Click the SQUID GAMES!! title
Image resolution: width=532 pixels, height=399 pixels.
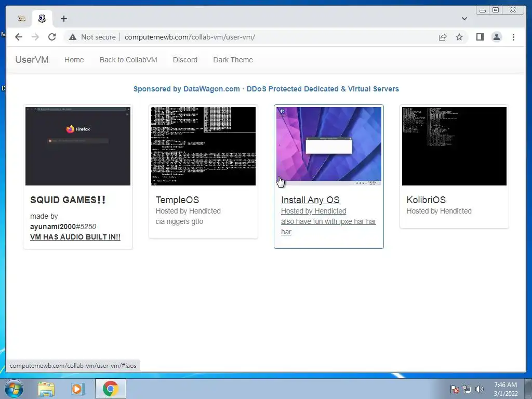pos(68,200)
